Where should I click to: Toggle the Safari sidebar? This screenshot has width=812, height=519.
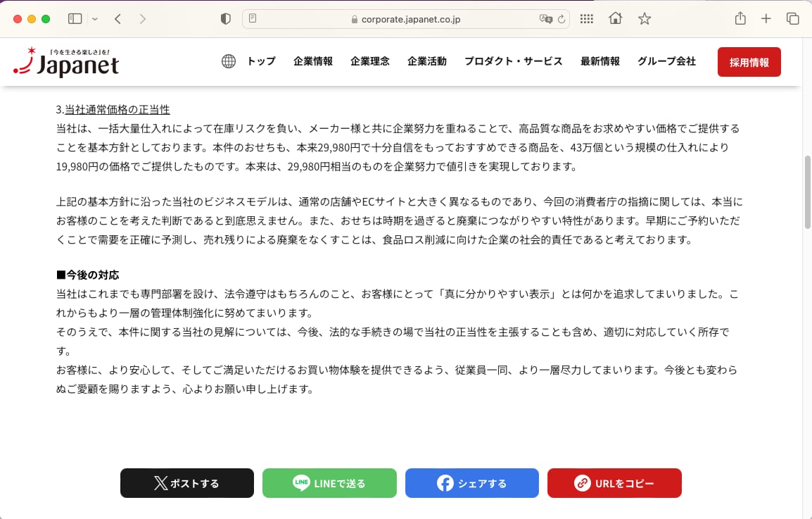click(75, 19)
